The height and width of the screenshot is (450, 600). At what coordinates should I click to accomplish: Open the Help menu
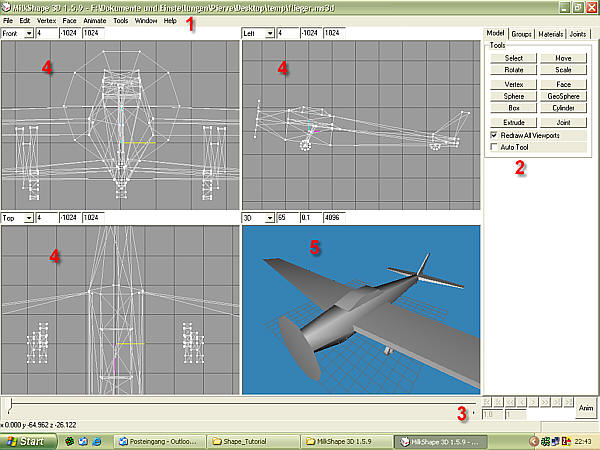coord(170,21)
